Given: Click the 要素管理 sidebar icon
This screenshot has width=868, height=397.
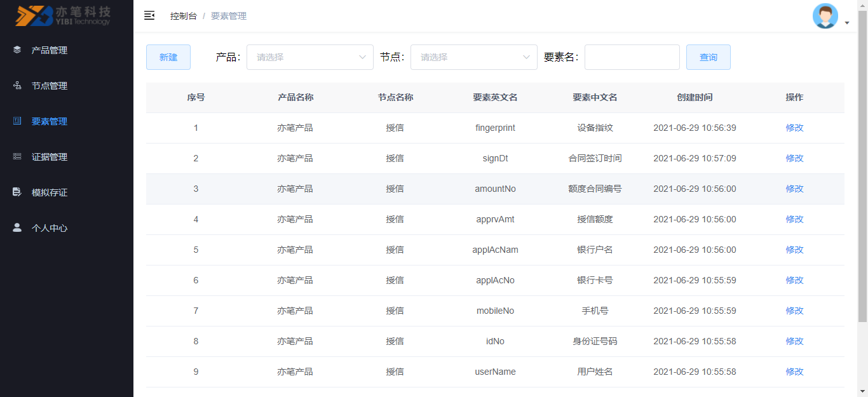Looking at the screenshot, I should (17, 121).
